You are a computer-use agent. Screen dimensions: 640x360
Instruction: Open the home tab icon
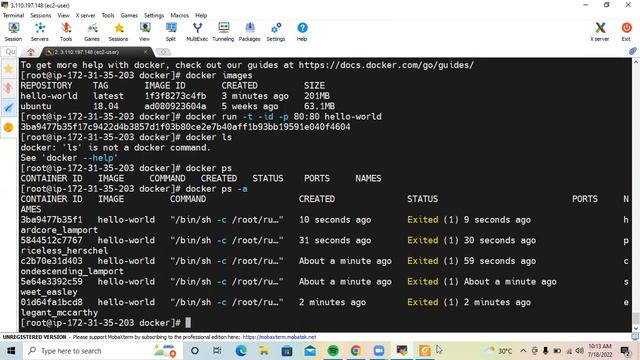pyautogui.click(x=31, y=52)
